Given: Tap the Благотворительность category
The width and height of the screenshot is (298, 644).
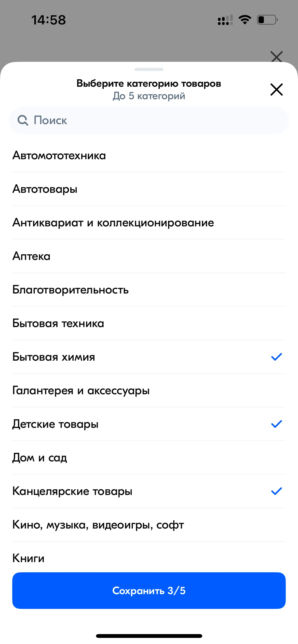Looking at the screenshot, I should click(x=71, y=290).
